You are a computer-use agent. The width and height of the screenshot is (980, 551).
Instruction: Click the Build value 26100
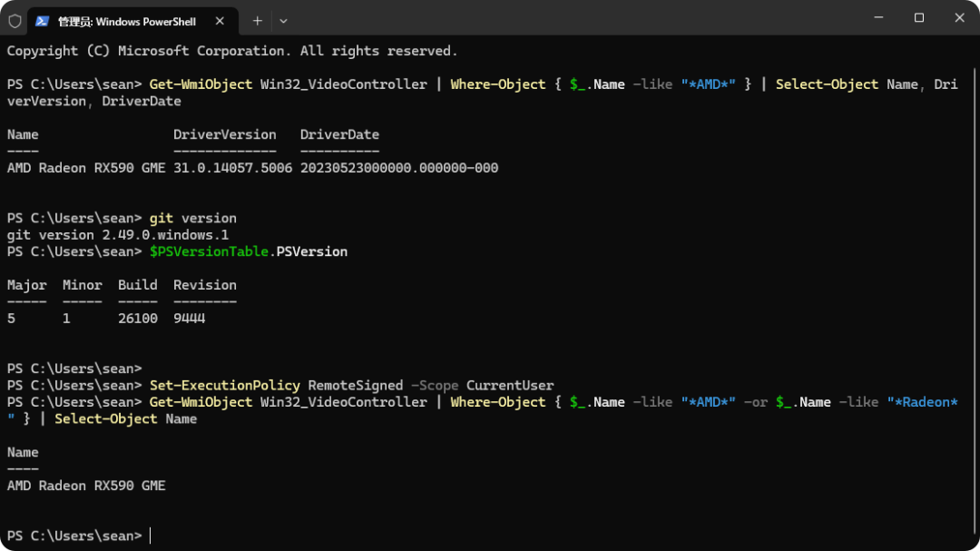coord(138,319)
